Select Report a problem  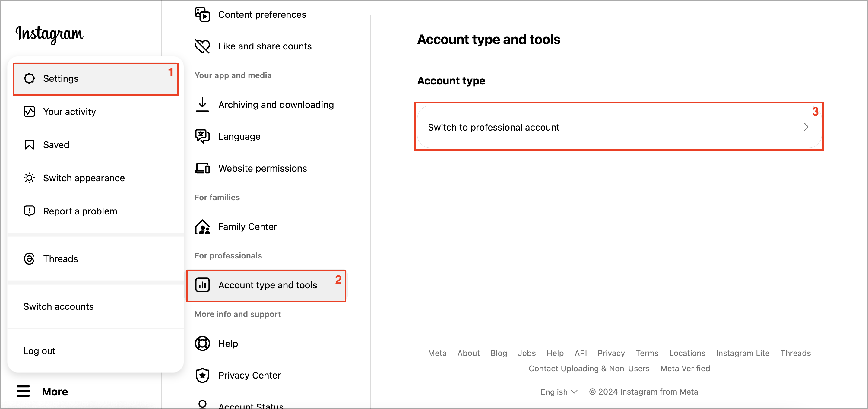tap(96, 211)
